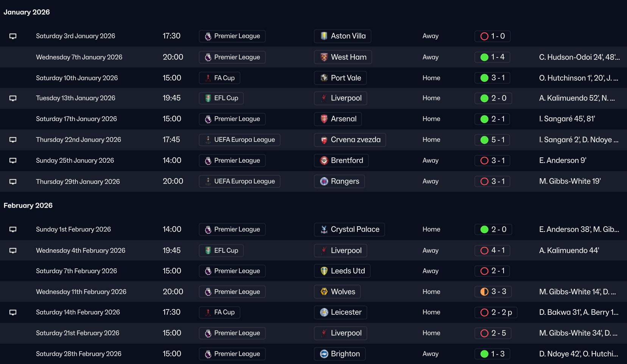
Task: Click the TV icon on the Crvena zvezda row
Action: click(13, 140)
